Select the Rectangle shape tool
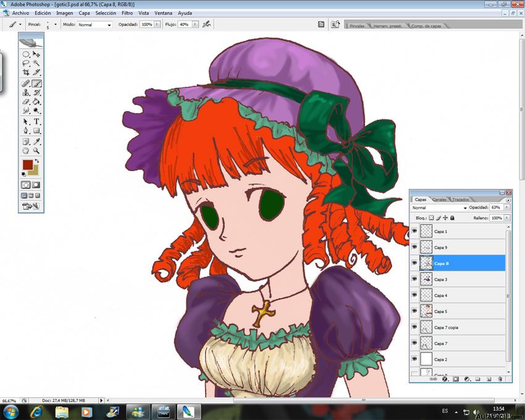Viewport: 525px width, 420px height. (x=36, y=130)
